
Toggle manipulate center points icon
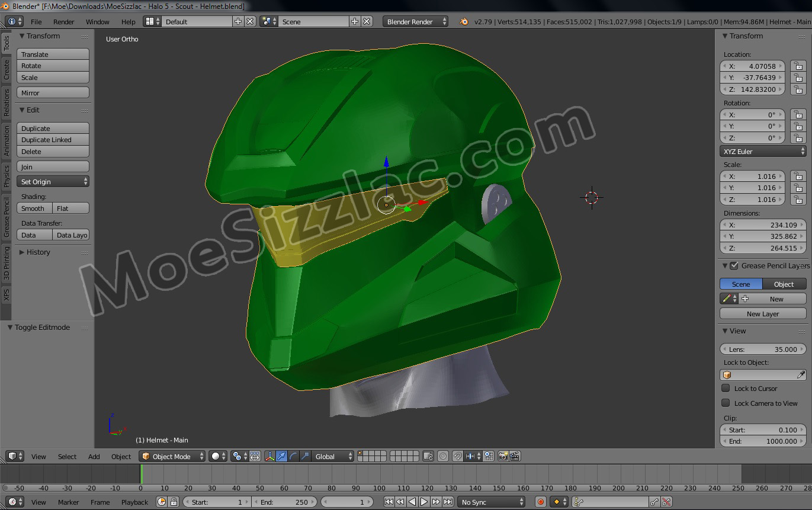[x=255, y=456]
